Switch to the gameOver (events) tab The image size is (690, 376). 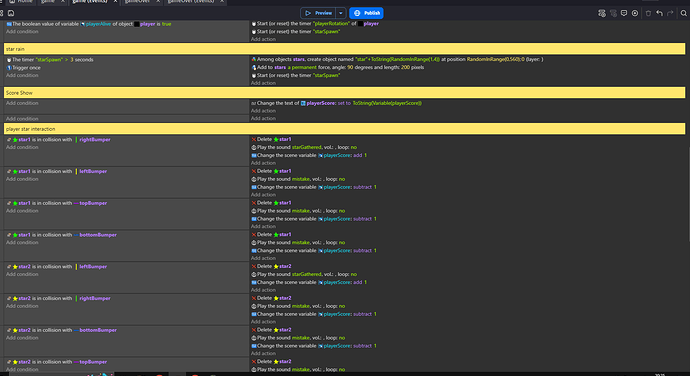coord(191,2)
